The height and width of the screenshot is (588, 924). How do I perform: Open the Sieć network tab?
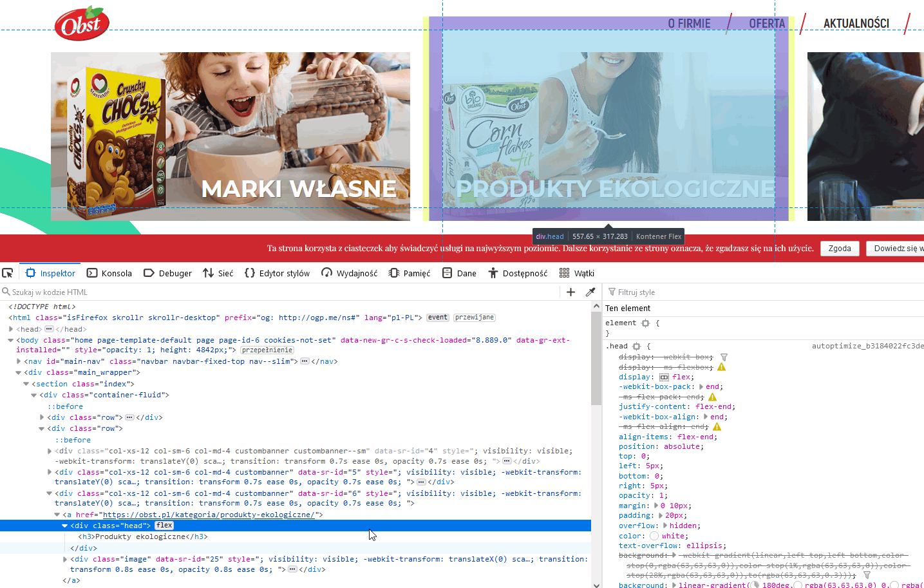[218, 273]
